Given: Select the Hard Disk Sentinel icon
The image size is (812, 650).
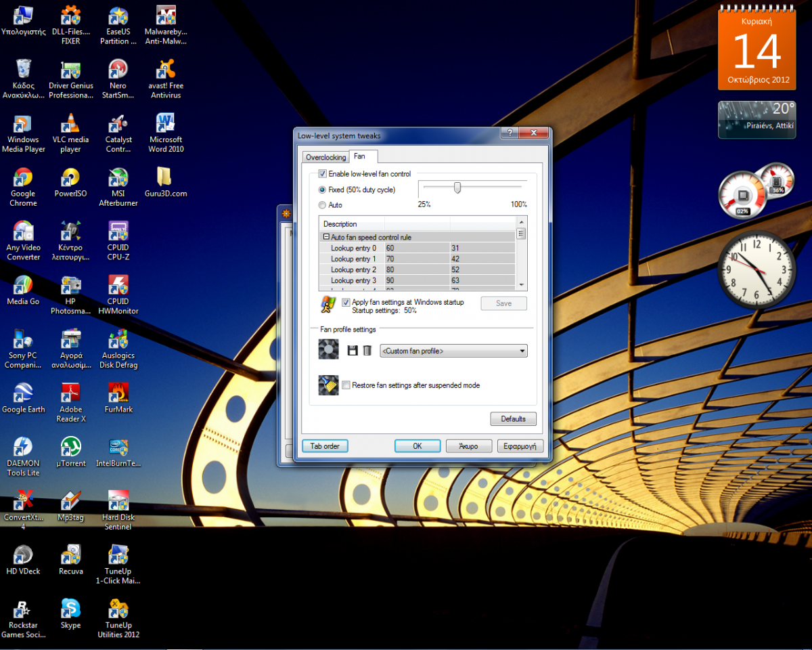Looking at the screenshot, I should (x=118, y=511).
